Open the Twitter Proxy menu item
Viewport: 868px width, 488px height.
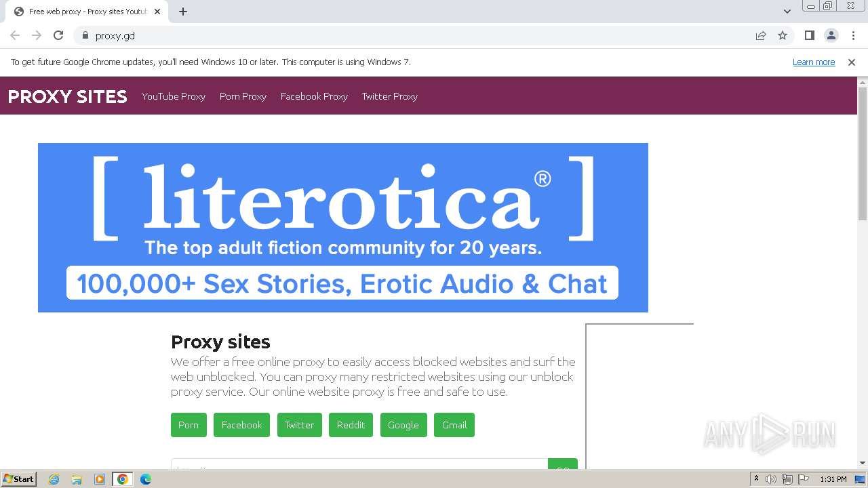pyautogui.click(x=389, y=96)
